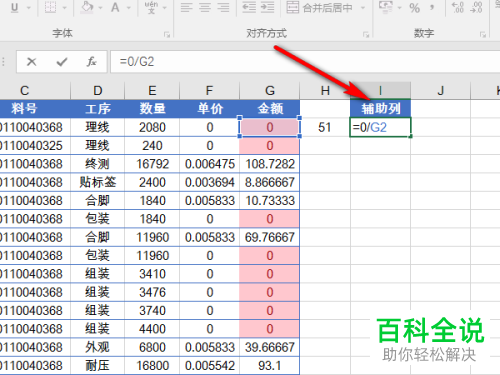Click the 金额 header cell
500x375 pixels.
pyautogui.click(x=270, y=109)
